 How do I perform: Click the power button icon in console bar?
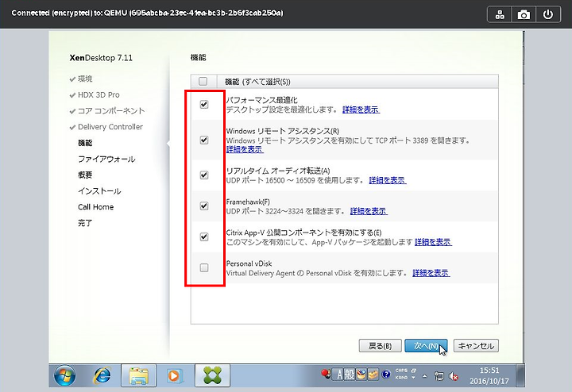pos(548,14)
